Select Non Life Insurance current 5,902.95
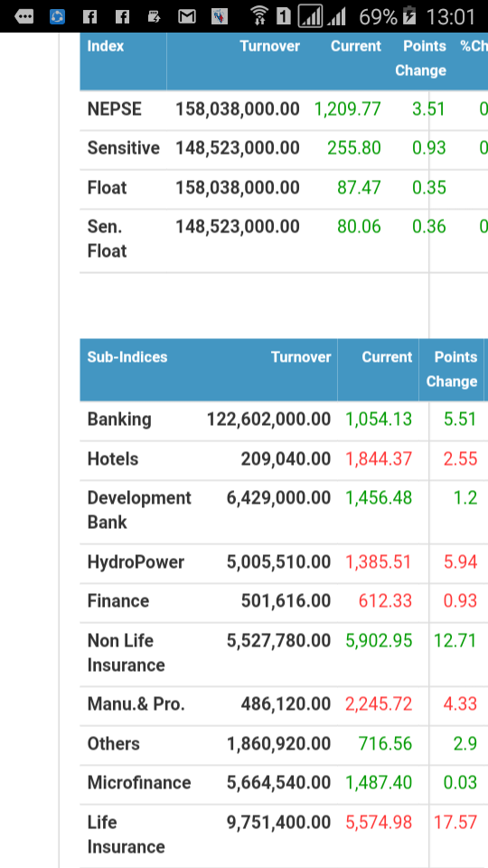488x868 pixels. [379, 641]
